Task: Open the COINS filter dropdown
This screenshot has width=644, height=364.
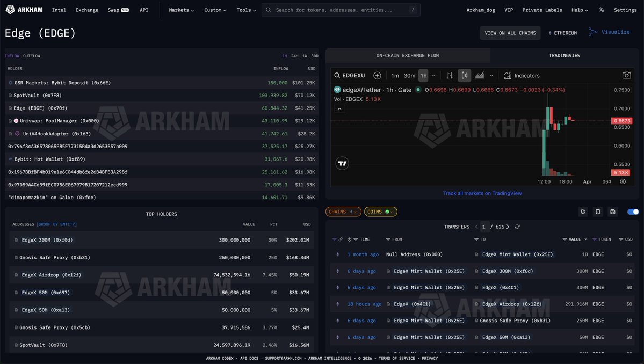Action: point(380,212)
